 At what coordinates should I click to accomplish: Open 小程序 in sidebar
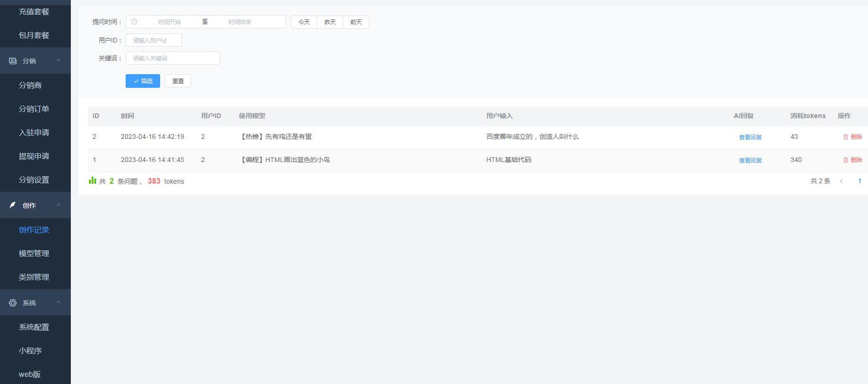point(30,350)
